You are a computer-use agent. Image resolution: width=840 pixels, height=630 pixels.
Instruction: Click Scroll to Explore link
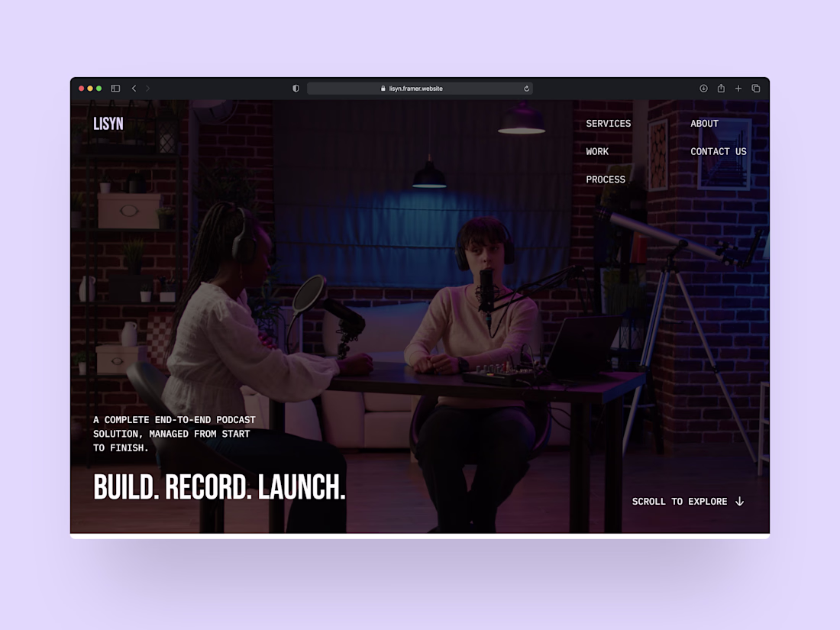680,502
